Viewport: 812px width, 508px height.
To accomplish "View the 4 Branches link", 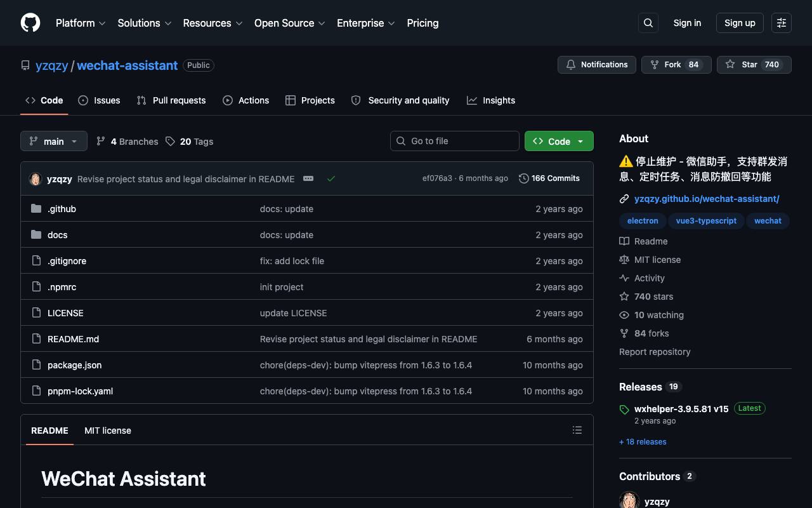I will [x=127, y=141].
